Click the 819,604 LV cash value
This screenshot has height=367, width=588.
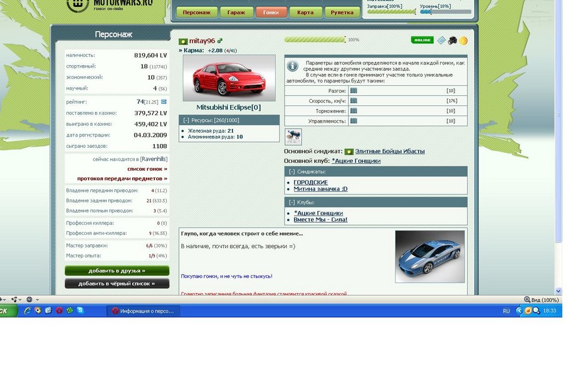(x=150, y=56)
